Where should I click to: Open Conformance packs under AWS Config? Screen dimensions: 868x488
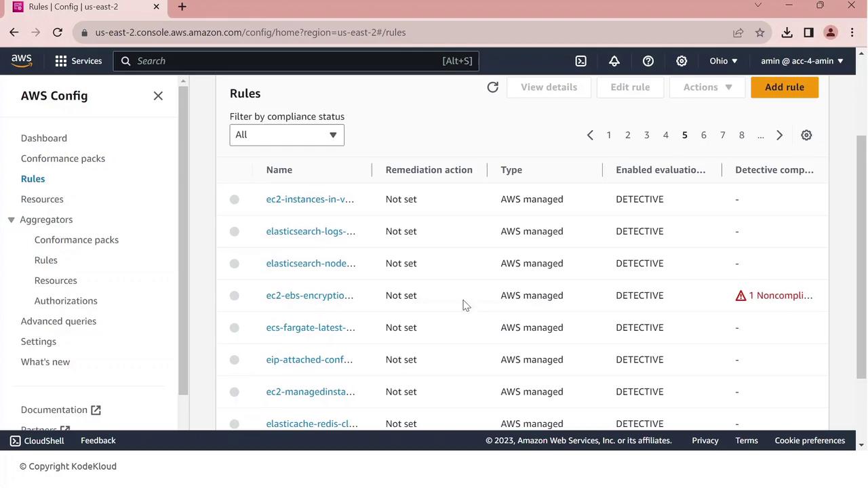pyautogui.click(x=63, y=159)
